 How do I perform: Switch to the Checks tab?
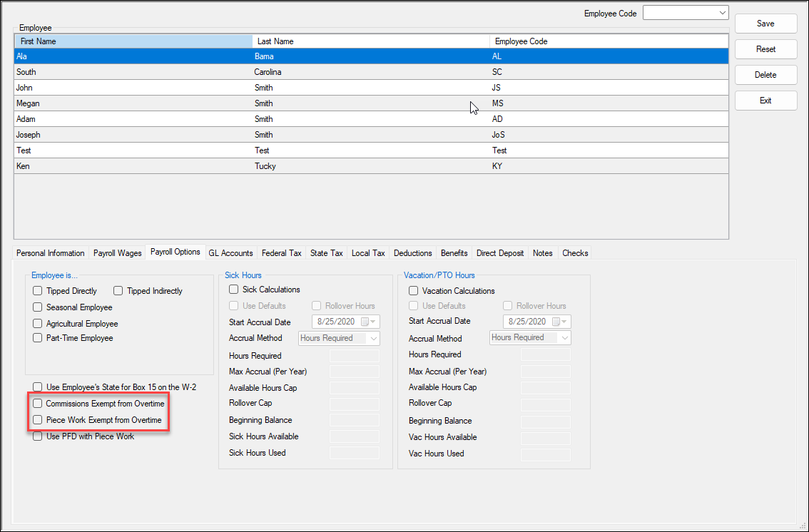click(575, 253)
